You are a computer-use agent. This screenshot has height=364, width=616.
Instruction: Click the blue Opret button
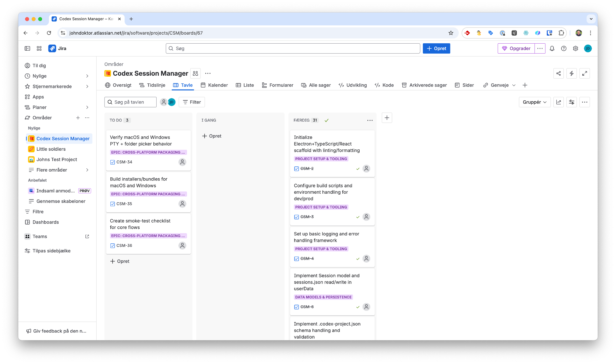(436, 48)
